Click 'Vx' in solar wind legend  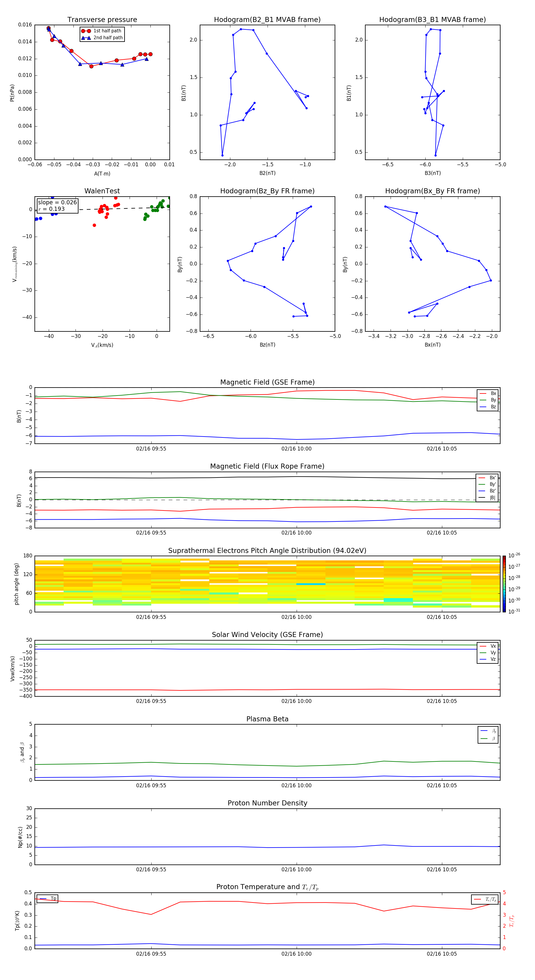point(488,646)
